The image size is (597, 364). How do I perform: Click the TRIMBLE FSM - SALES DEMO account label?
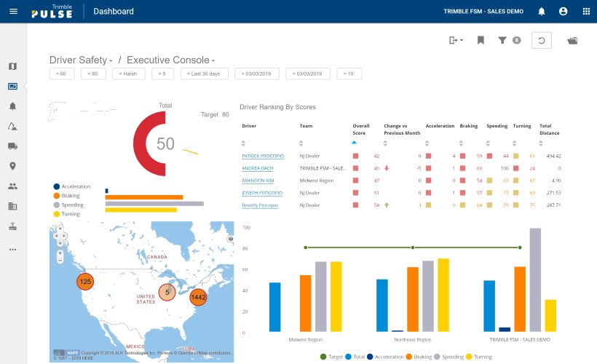pos(483,12)
